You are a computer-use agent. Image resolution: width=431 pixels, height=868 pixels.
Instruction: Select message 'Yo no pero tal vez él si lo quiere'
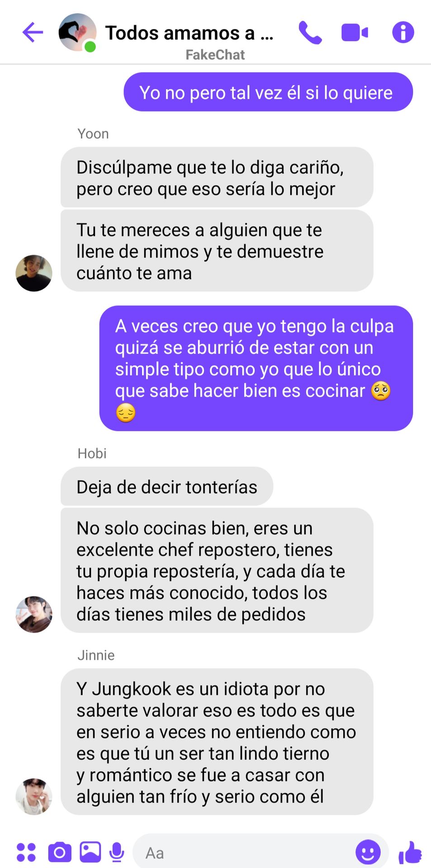tap(268, 92)
